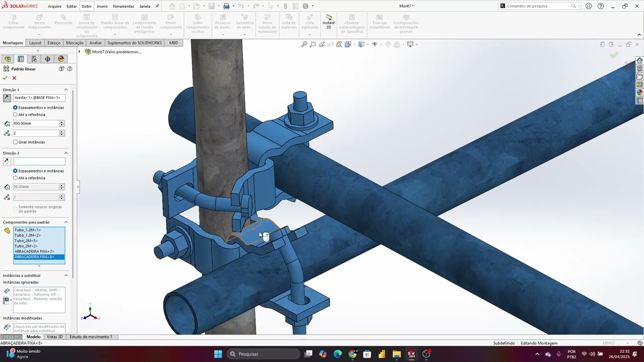Toggle Somente recurso original do padrão checkbox
Screen dimensions: 644x362
pos(15,209)
